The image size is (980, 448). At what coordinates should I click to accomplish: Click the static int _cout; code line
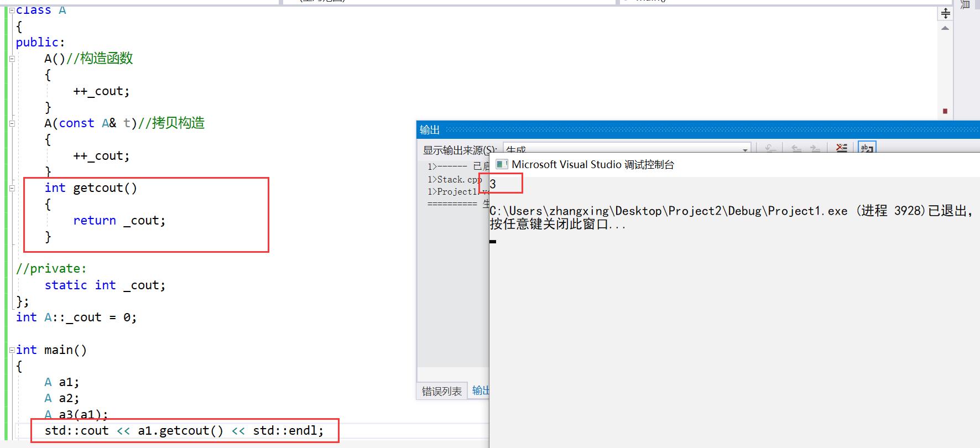[x=105, y=285]
